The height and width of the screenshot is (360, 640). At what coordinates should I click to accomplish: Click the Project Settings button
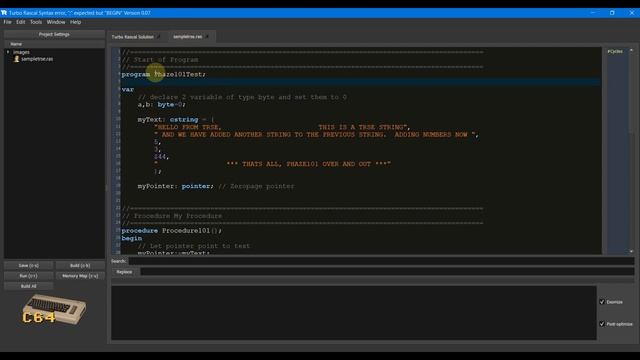pos(54,34)
